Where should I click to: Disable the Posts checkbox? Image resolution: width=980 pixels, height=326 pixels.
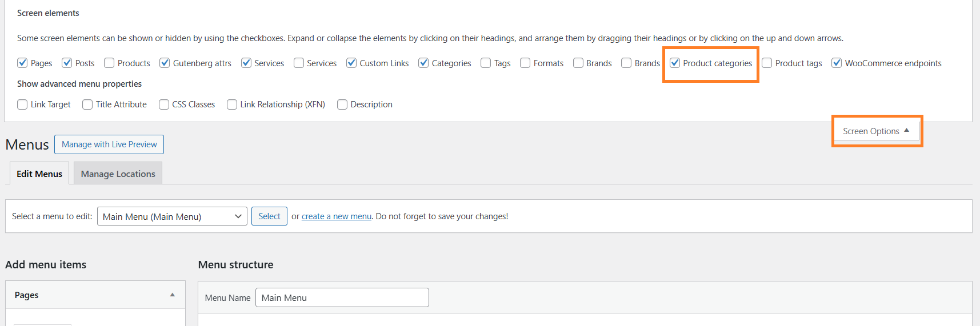click(67, 63)
